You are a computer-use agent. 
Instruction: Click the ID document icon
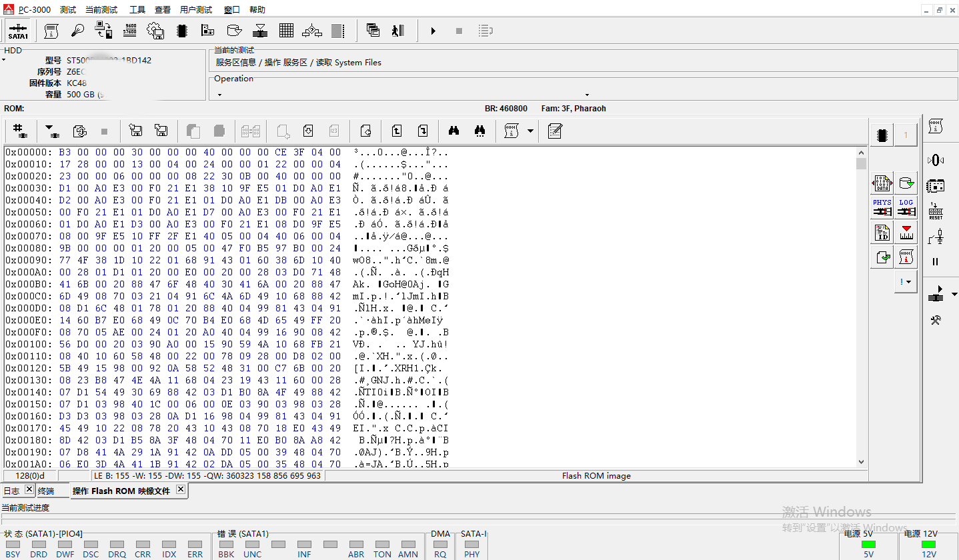pos(882,232)
